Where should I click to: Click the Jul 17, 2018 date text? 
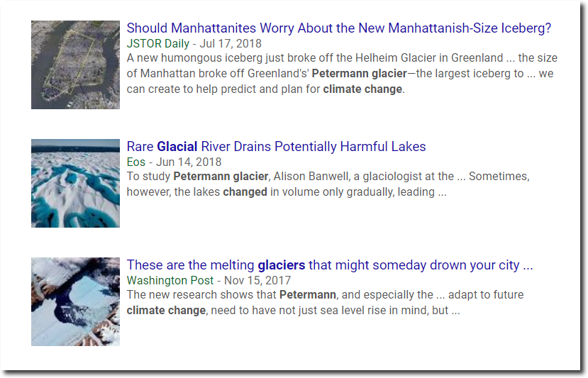pos(231,43)
